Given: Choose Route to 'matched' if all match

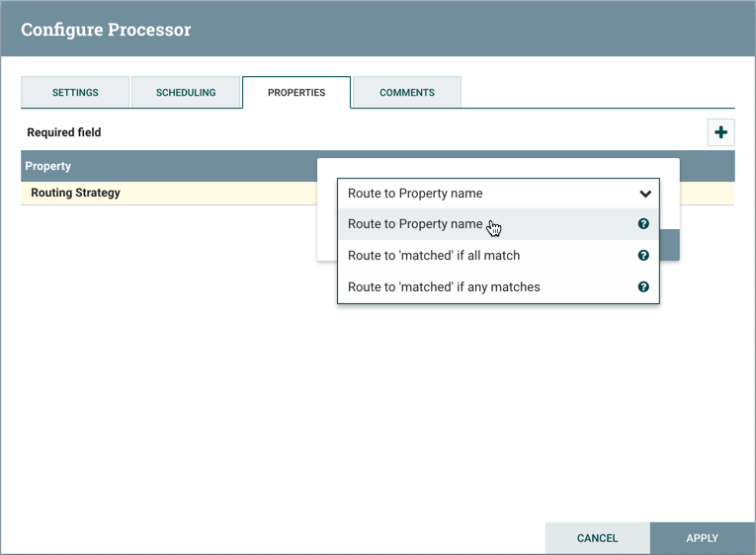Looking at the screenshot, I should (433, 256).
